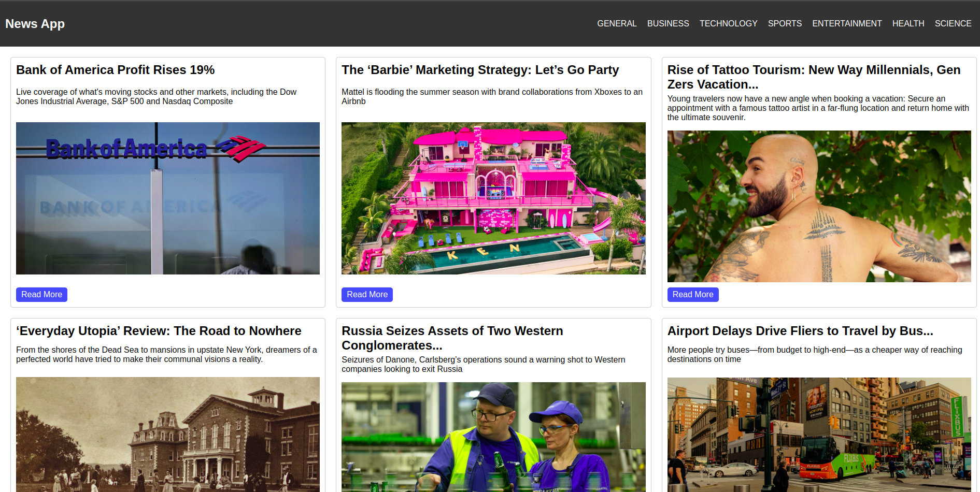
Task: Open the city street bus photo
Action: coord(819,435)
